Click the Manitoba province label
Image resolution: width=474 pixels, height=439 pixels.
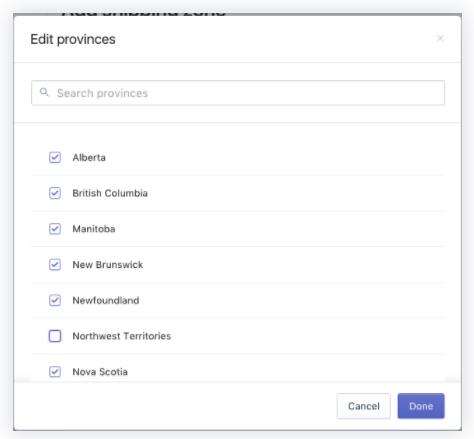94,229
